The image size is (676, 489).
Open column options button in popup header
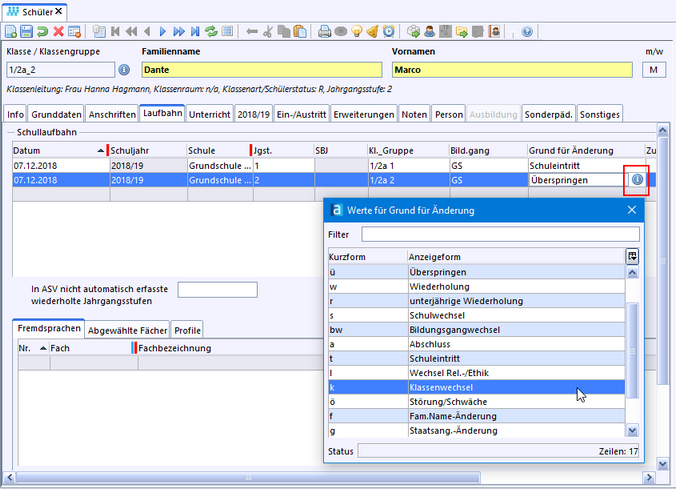click(632, 256)
